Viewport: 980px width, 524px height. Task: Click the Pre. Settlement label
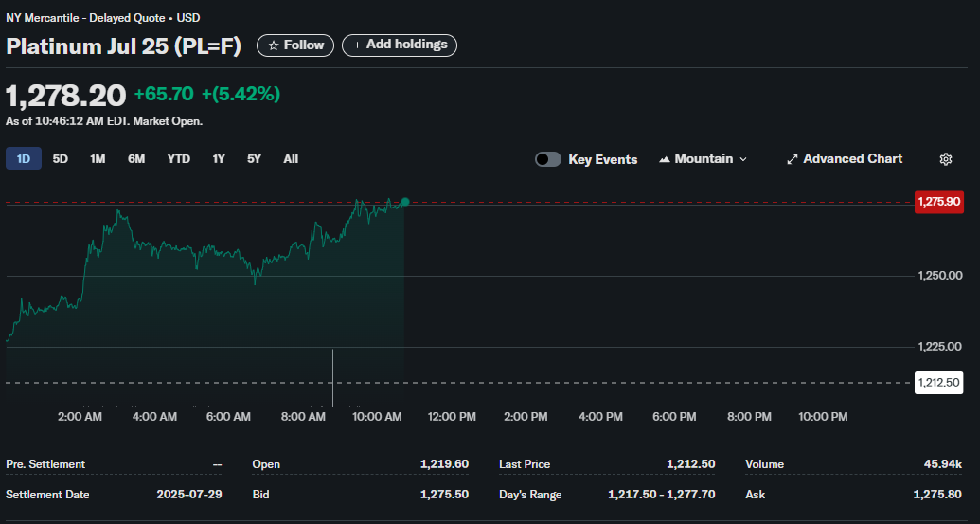coord(45,464)
